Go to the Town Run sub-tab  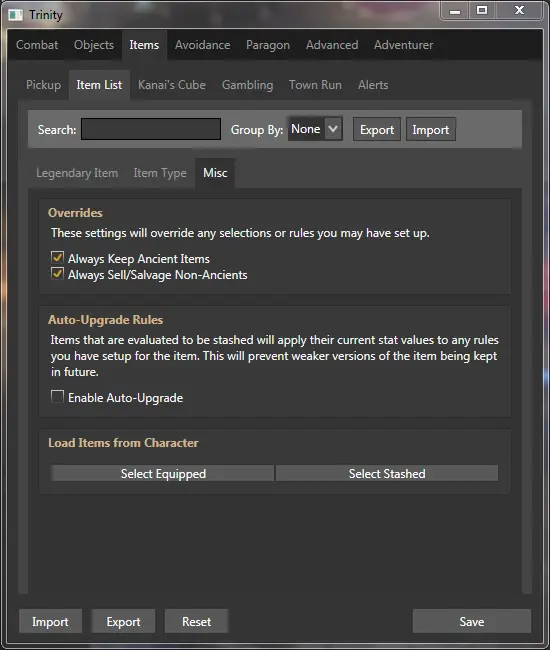pos(315,85)
